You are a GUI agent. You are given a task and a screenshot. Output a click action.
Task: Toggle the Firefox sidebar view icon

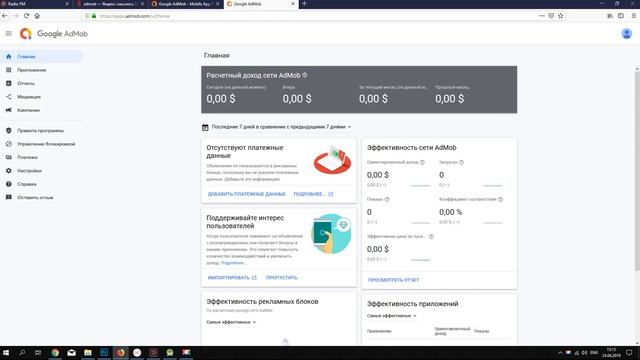tap(621, 16)
